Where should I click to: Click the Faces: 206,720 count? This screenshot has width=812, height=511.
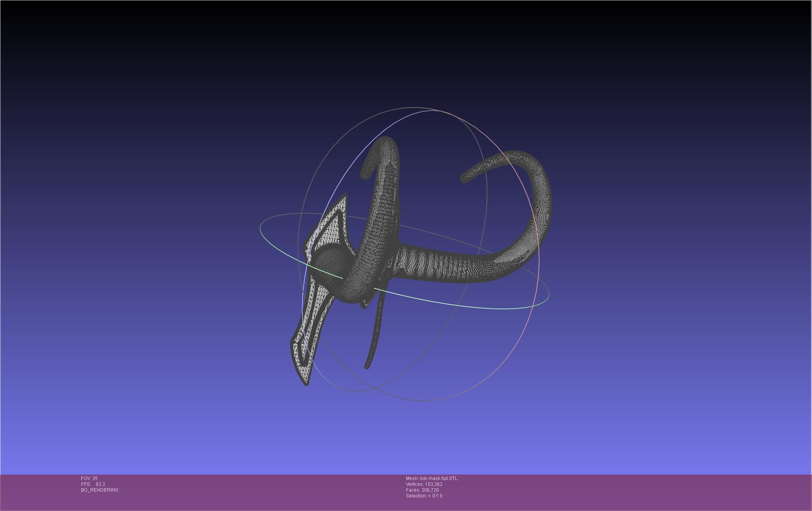(422, 490)
